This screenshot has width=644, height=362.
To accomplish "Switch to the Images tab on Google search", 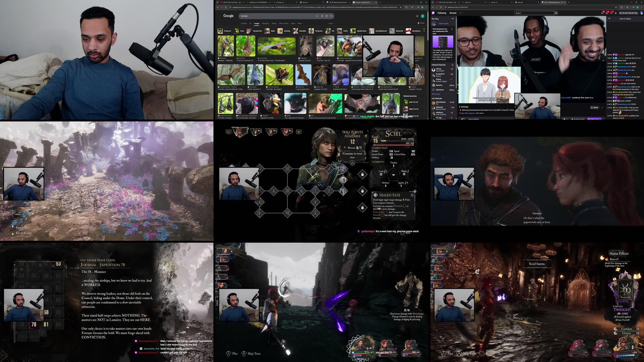I will [256, 24].
